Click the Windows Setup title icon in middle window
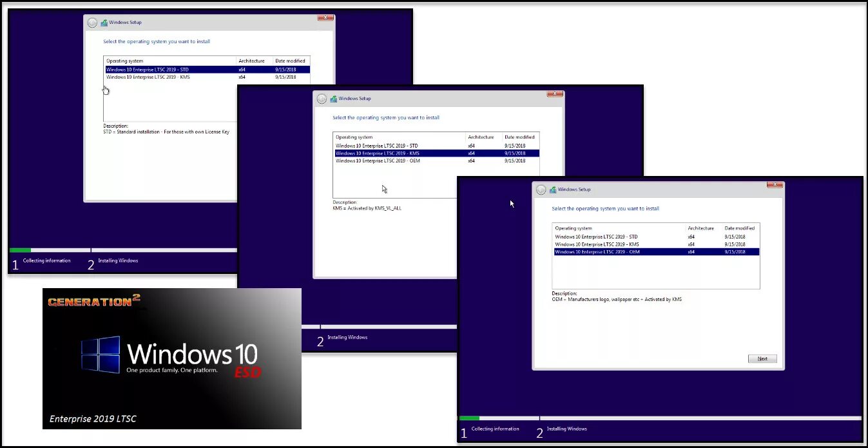 (333, 99)
